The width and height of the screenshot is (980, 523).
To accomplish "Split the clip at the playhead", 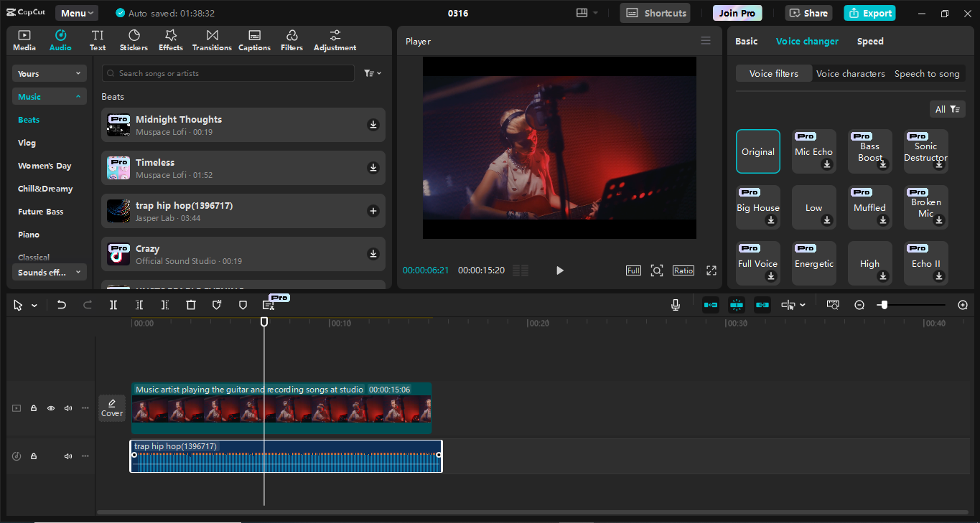I will (x=113, y=304).
